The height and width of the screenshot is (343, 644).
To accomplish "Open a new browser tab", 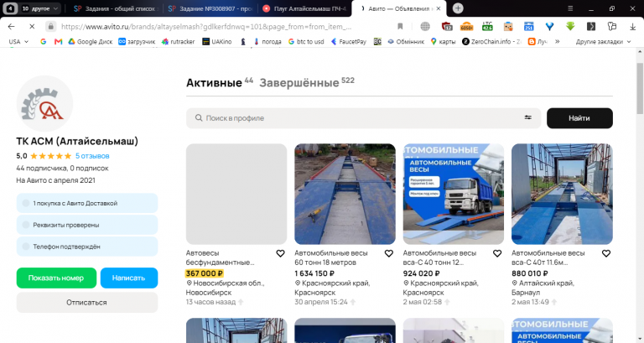I will tap(458, 8).
